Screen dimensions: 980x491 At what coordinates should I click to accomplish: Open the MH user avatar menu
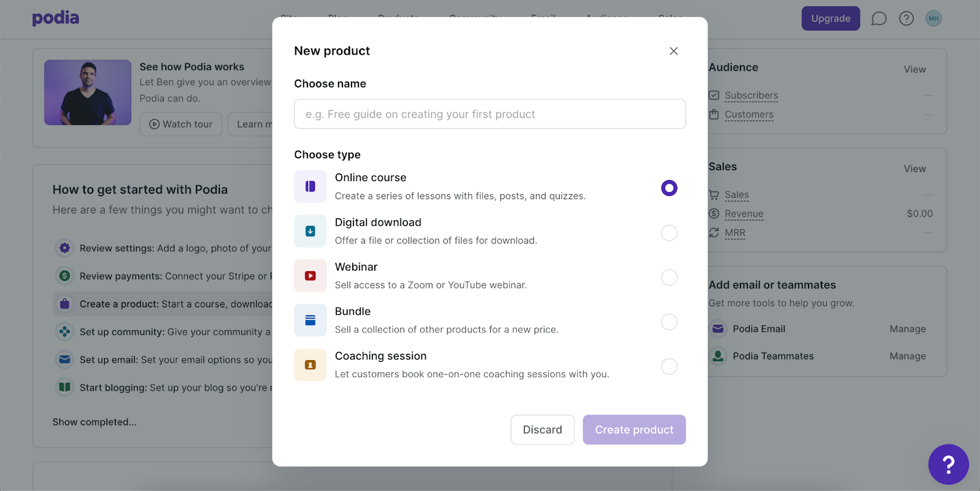click(x=933, y=19)
